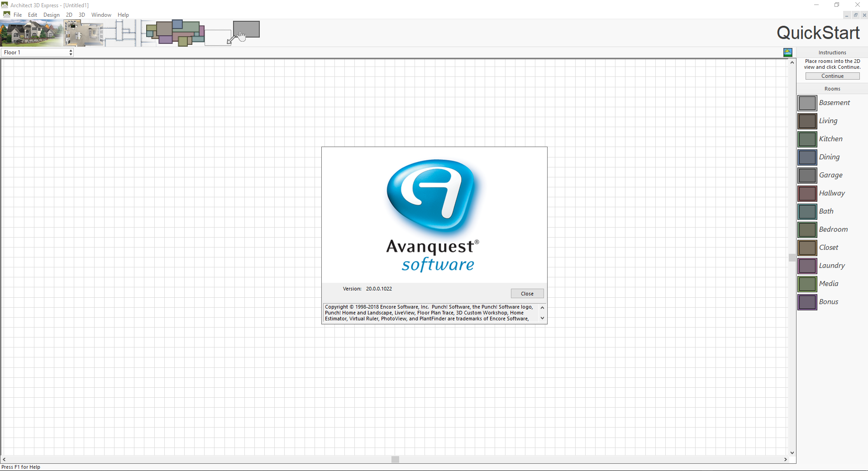
Task: Open the File menu
Action: 18,15
